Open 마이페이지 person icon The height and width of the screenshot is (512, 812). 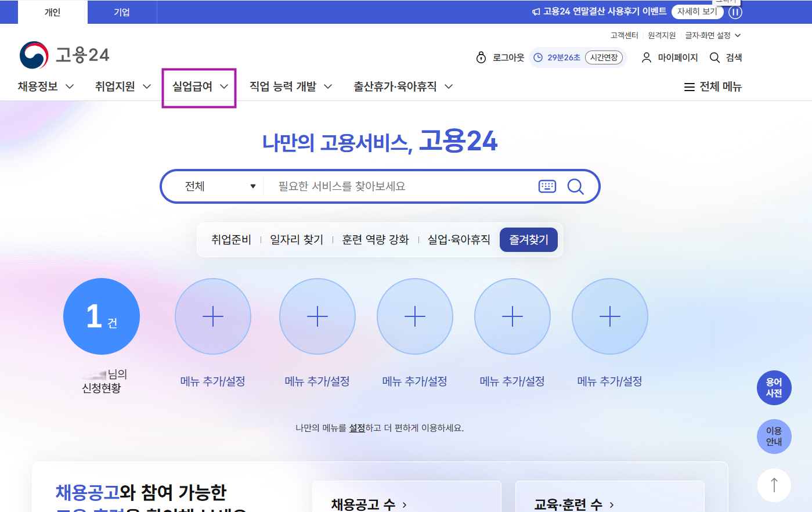[x=646, y=57]
